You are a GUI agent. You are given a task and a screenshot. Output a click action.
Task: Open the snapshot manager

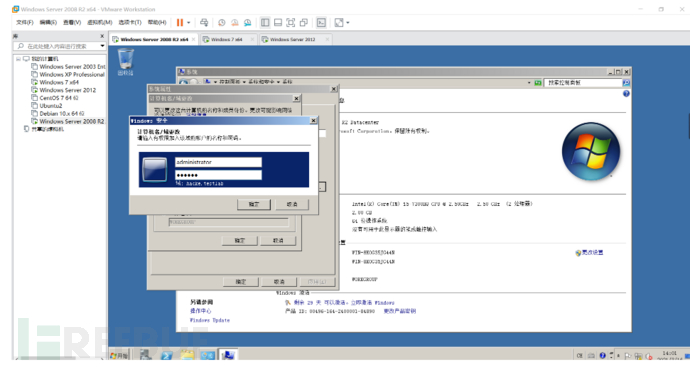(248, 22)
